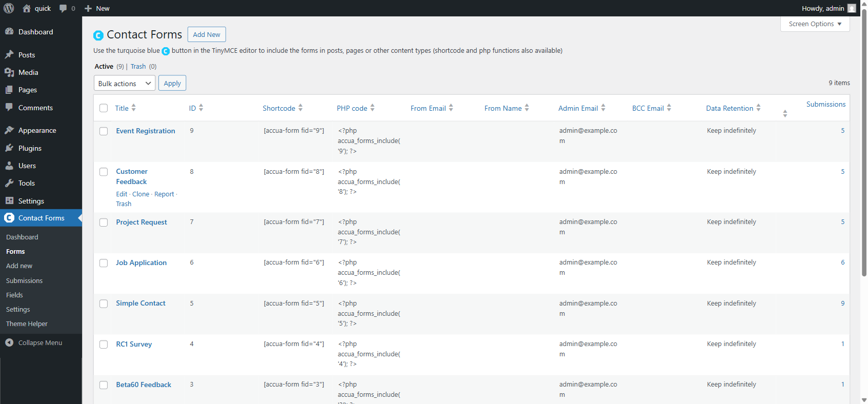Open the site home icon 'quick'
Screen dimensions: 868x404
coord(27,8)
